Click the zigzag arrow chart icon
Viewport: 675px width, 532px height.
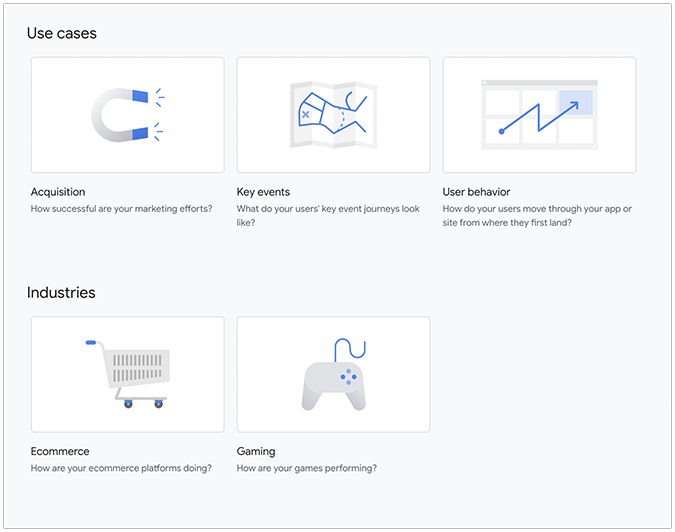(539, 115)
